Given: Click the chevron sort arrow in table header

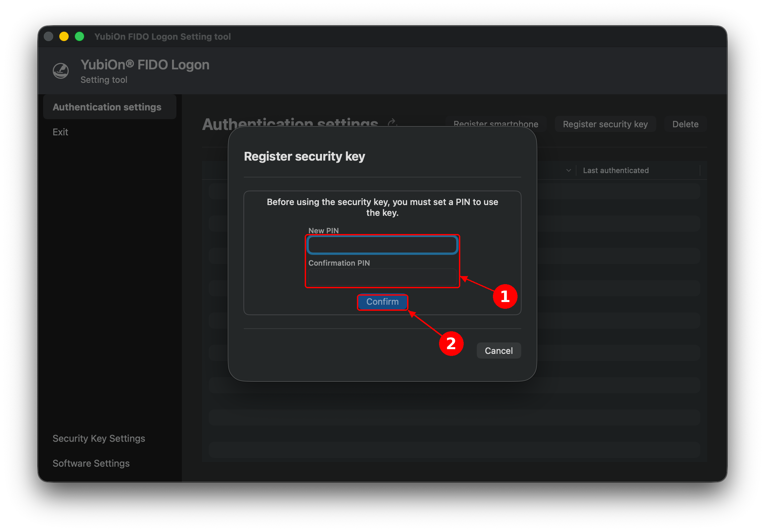Looking at the screenshot, I should point(569,170).
